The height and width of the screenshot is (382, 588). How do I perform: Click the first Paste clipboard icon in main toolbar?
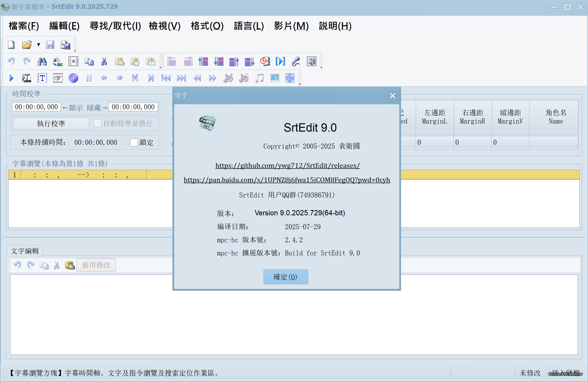120,61
